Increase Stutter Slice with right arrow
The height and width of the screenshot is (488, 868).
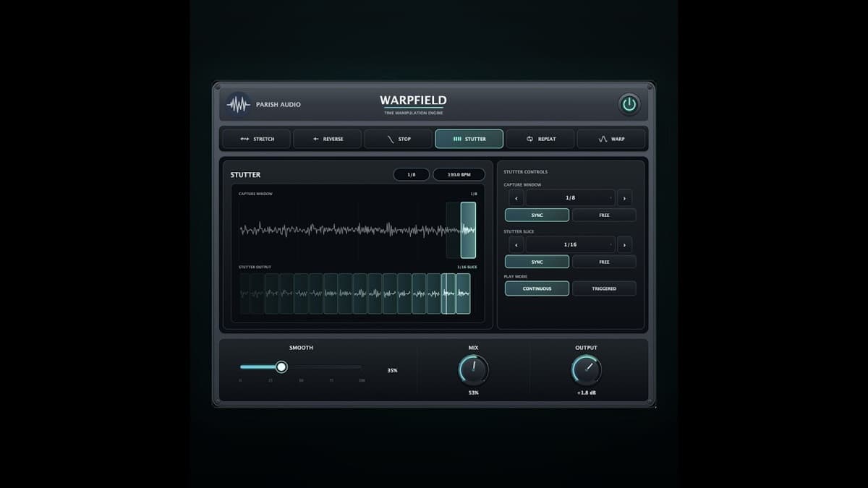point(624,244)
